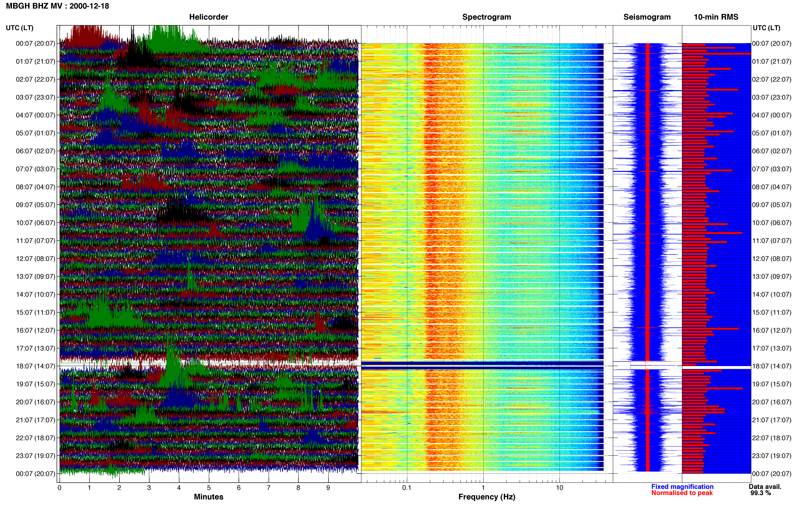This screenshot has height=508, width=812.
Task: Click '05:07 (01:07)' on the Helicorder time axis
Action: coord(36,133)
